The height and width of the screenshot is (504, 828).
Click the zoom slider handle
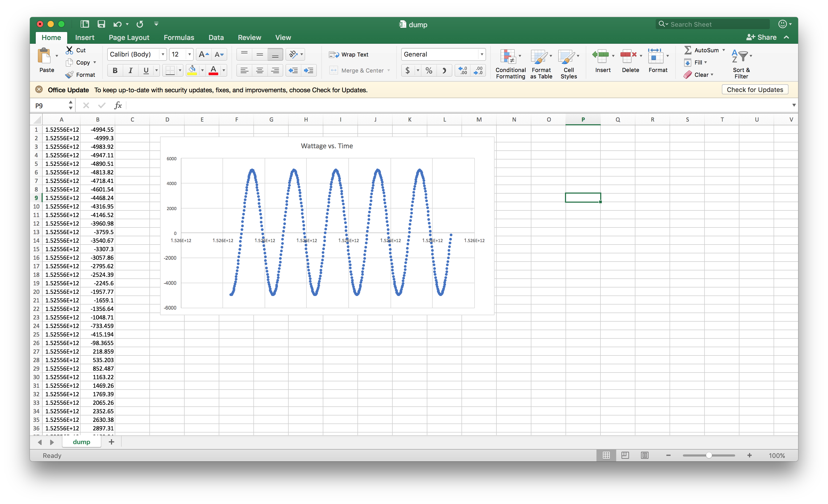709,455
